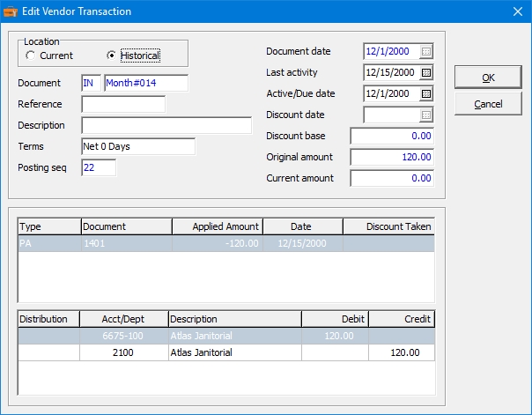The width and height of the screenshot is (532, 415).
Task: Open the Document date calendar picker
Action: pos(426,52)
